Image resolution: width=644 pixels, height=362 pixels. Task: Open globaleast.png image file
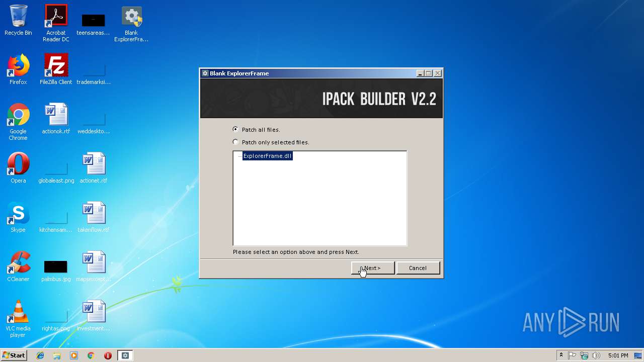pos(56,172)
